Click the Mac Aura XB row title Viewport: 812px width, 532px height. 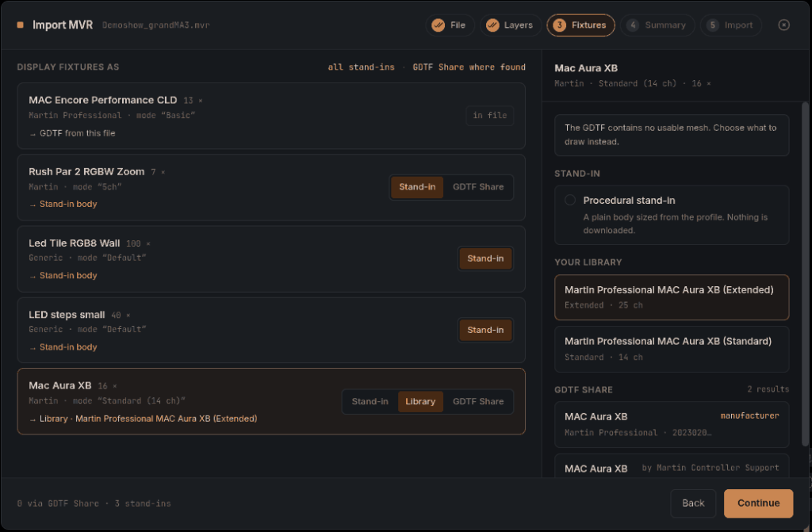(60, 385)
